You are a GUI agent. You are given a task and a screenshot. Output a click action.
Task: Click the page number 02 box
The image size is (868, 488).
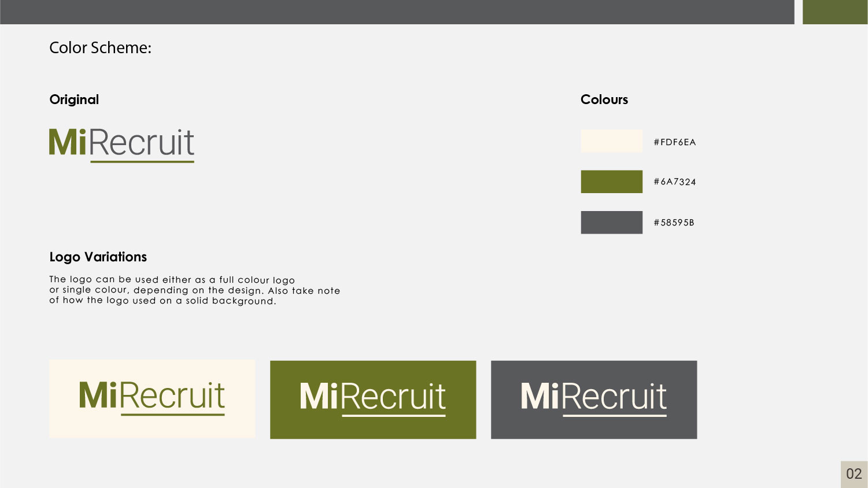coord(854,474)
